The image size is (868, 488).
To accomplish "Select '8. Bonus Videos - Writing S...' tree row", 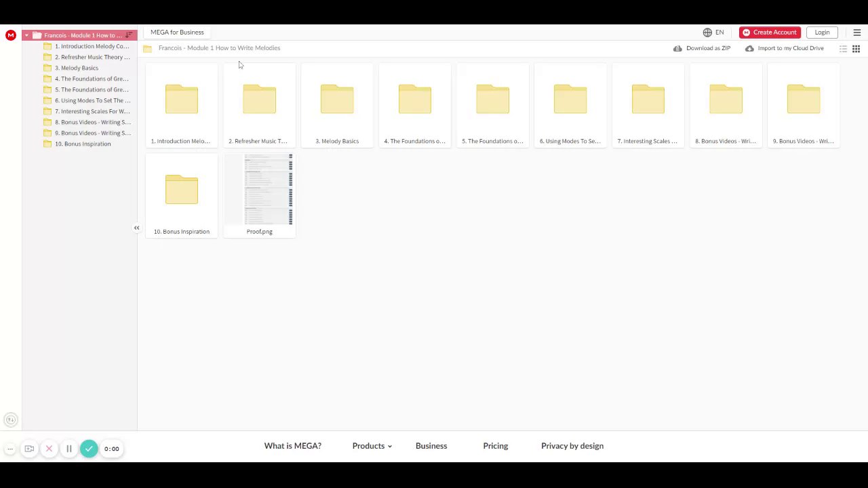I will (x=92, y=122).
